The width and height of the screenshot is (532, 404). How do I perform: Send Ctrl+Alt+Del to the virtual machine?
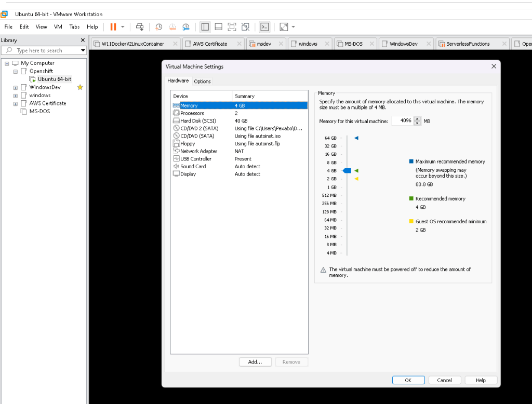pyautogui.click(x=139, y=27)
